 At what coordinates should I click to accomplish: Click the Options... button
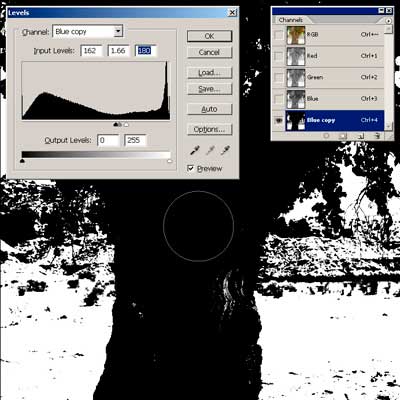[x=209, y=129]
